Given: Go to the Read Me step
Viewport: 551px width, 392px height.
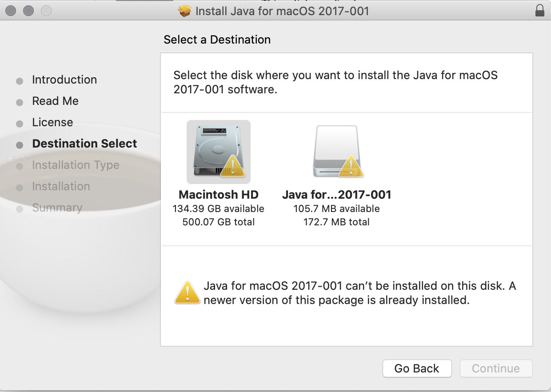Looking at the screenshot, I should click(56, 101).
